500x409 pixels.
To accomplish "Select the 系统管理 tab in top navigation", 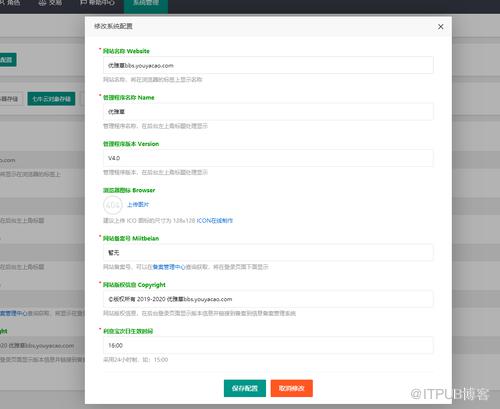I will coord(146,4).
